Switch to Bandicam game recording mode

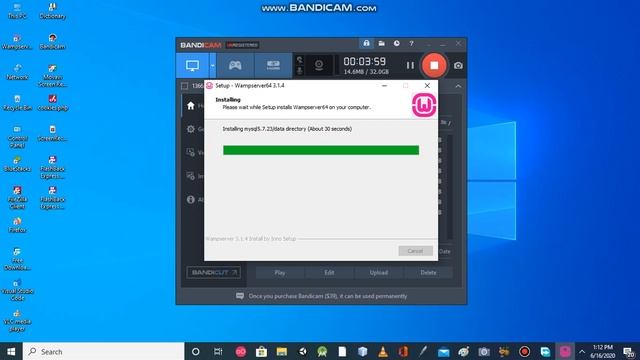(235, 65)
